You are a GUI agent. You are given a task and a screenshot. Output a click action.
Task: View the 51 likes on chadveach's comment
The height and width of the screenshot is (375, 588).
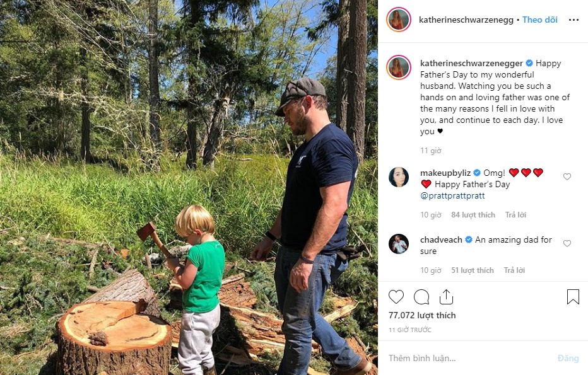pos(473,270)
